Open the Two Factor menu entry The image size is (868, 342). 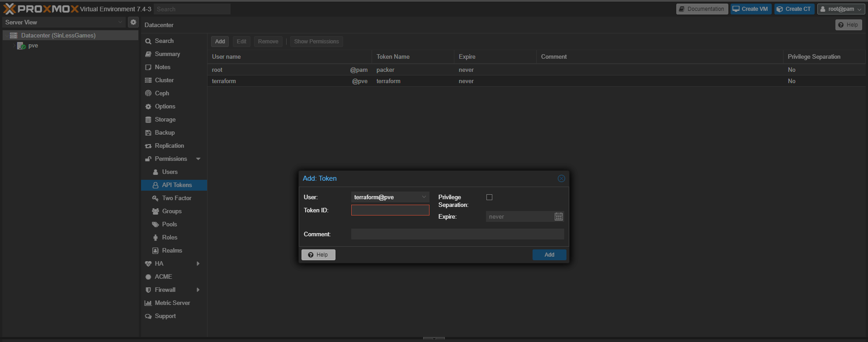click(174, 198)
